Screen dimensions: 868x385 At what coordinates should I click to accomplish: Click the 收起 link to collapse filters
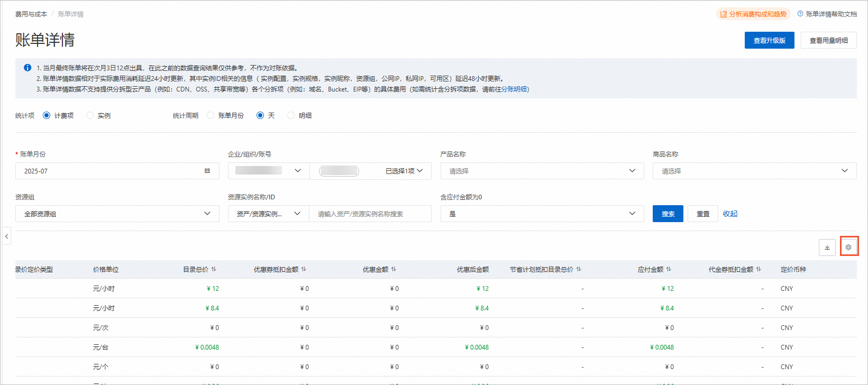tap(730, 214)
